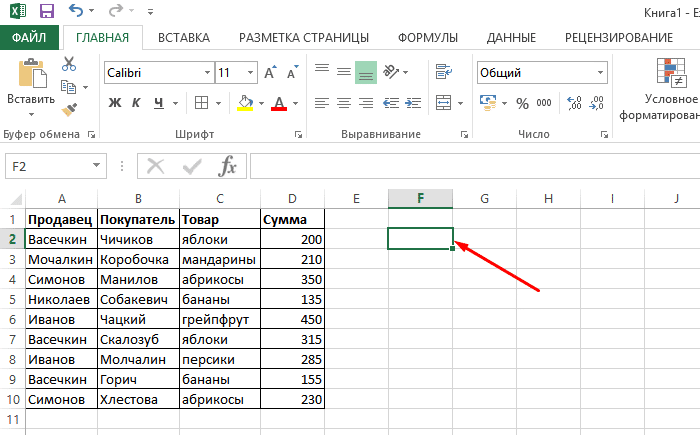Select the Format Painter brush

[69, 109]
